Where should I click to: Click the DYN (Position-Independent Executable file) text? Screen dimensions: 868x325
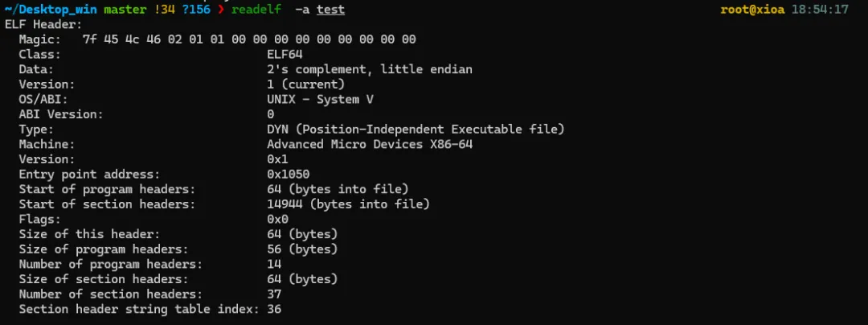click(416, 129)
